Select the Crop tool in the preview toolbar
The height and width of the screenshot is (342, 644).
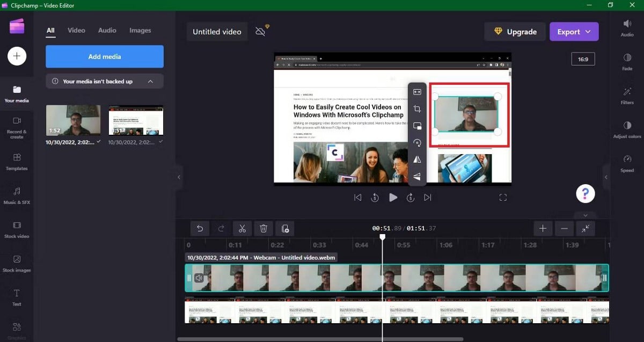coord(418,108)
